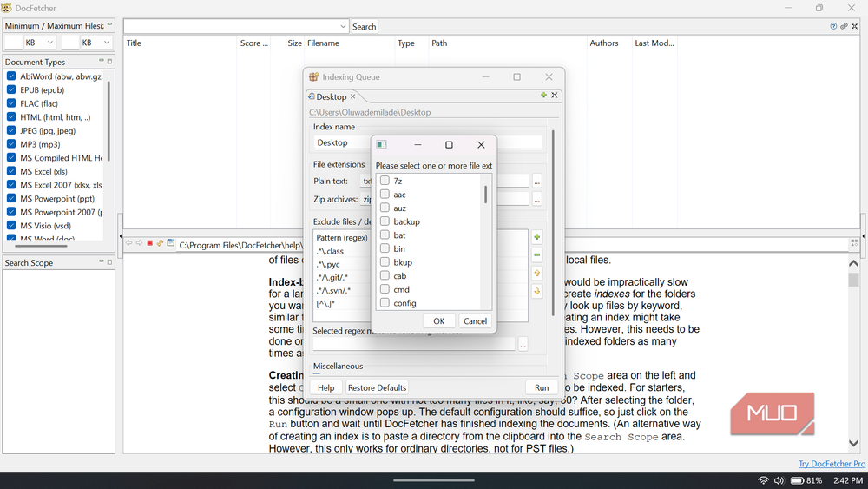This screenshot has width=868, height=489.
Task: Tick the backup extension checkbox
Action: click(x=385, y=221)
